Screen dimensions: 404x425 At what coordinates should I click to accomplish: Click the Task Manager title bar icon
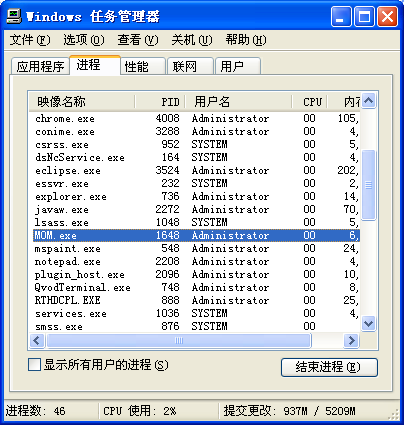tap(14, 16)
